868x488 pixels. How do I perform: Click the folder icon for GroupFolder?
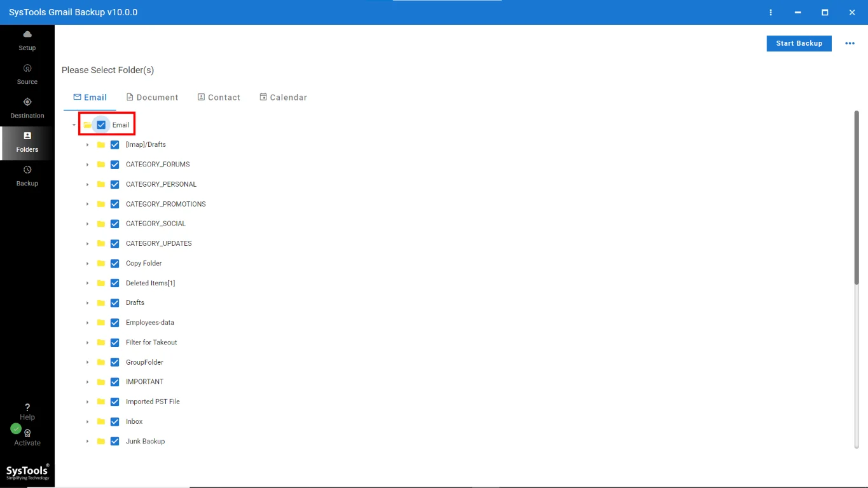(101, 362)
